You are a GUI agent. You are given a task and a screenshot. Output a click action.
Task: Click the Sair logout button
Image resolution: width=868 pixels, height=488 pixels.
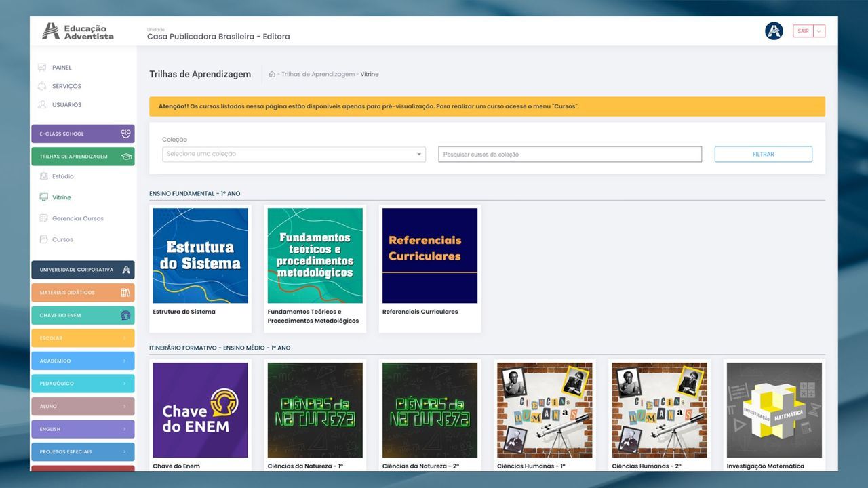(803, 31)
